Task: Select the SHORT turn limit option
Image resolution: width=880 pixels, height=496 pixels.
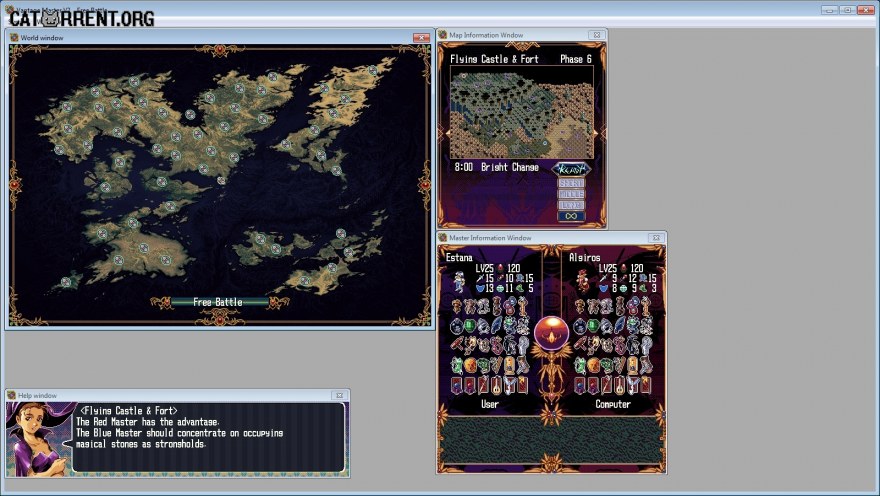Action: click(x=571, y=183)
